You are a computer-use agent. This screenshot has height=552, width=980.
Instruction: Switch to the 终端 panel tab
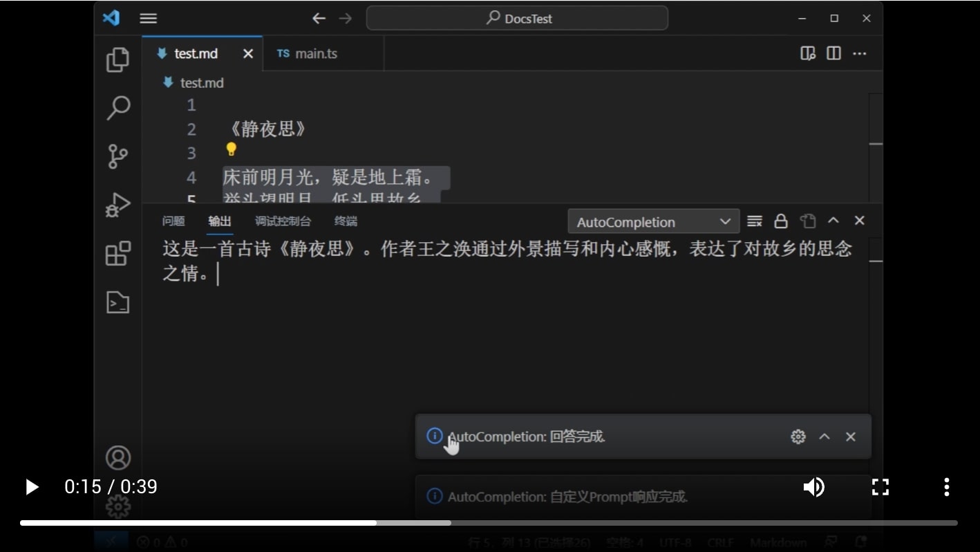point(346,221)
